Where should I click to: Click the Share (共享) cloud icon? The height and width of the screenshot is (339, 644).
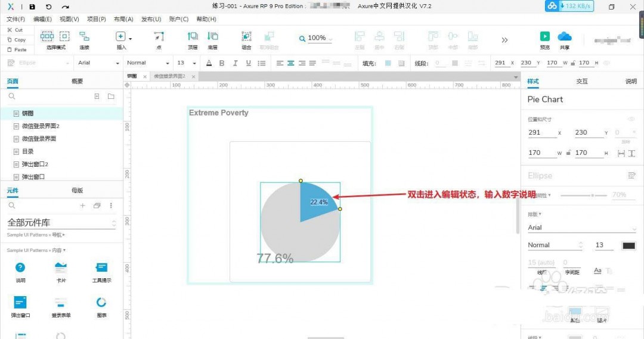tap(564, 37)
